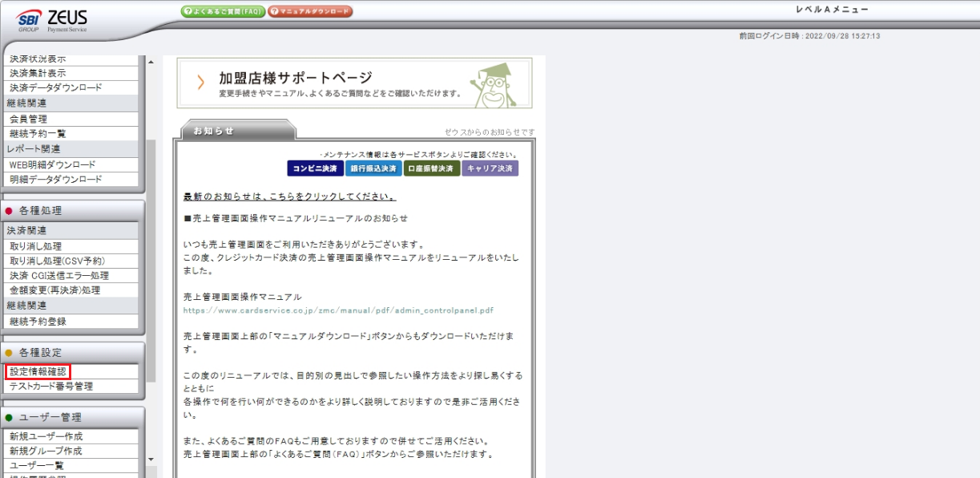Image resolution: width=980 pixels, height=478 pixels.
Task: Click sidebar scrollbar down arrow
Action: coord(151,460)
